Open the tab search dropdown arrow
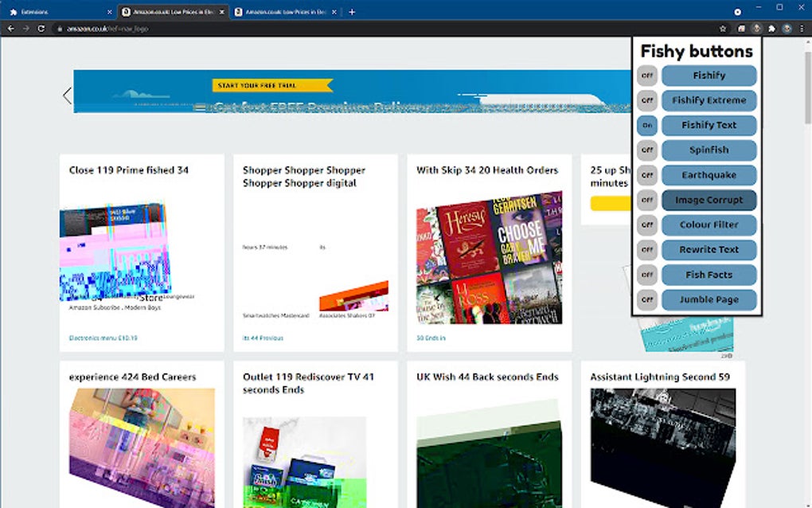The image size is (812, 508). (737, 12)
